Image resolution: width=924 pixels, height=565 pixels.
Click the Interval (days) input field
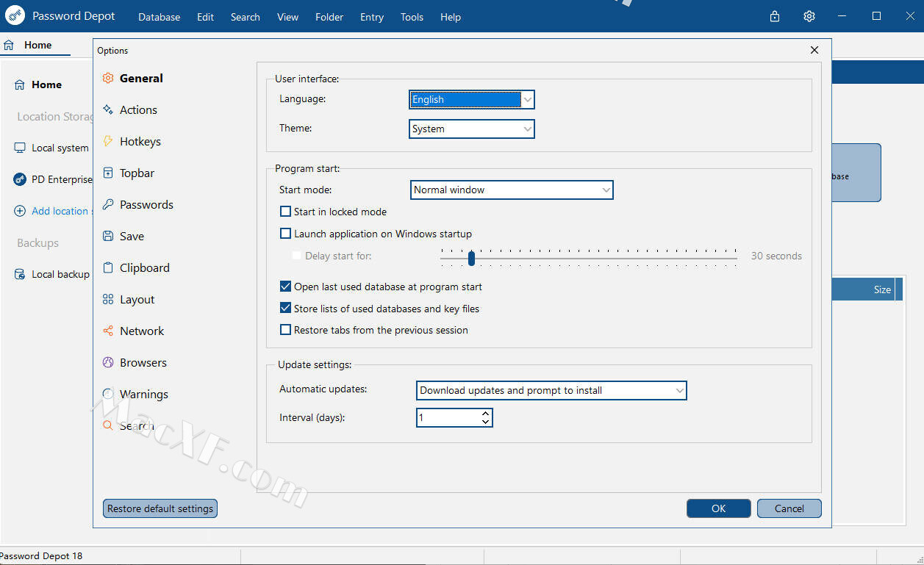click(x=448, y=417)
